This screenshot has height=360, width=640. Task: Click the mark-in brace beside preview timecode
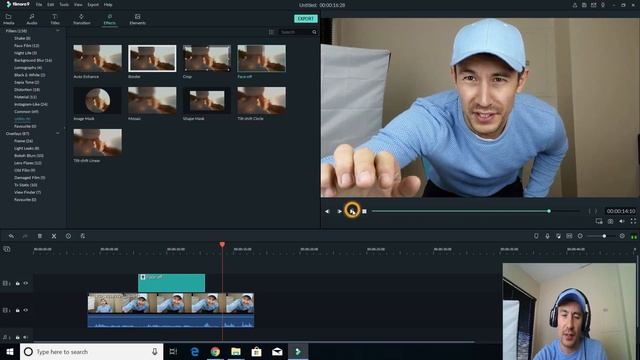click(589, 211)
